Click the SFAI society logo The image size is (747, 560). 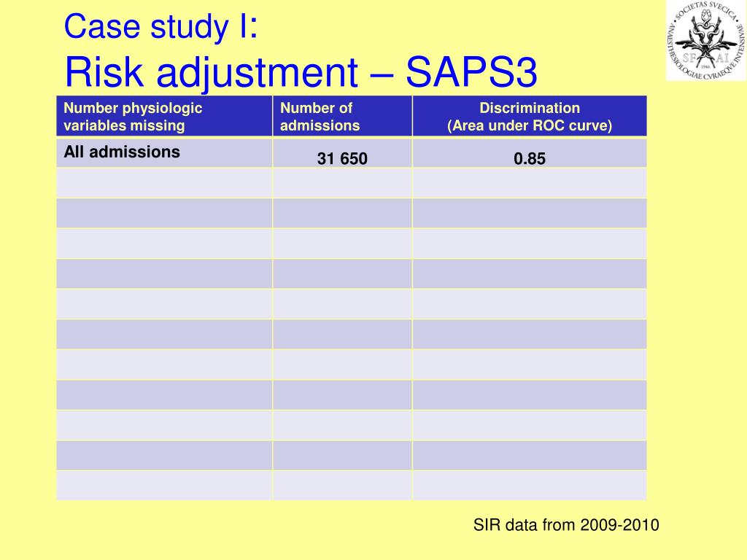pyautogui.click(x=706, y=41)
